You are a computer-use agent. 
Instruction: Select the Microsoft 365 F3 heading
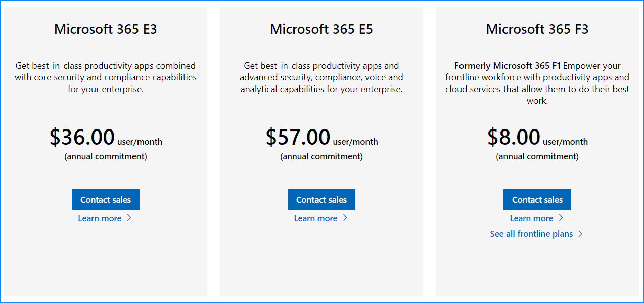tap(537, 29)
